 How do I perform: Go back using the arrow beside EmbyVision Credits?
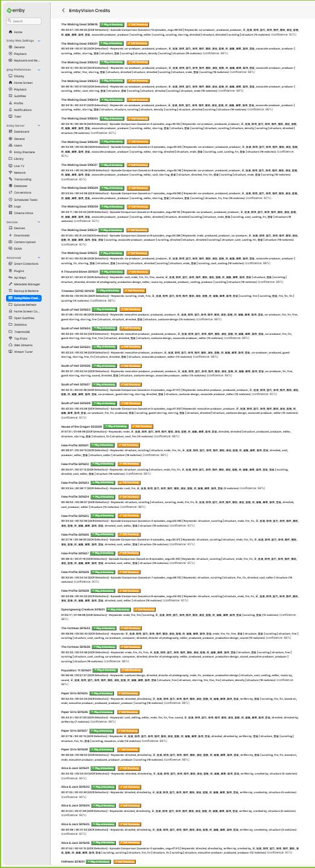click(x=64, y=11)
